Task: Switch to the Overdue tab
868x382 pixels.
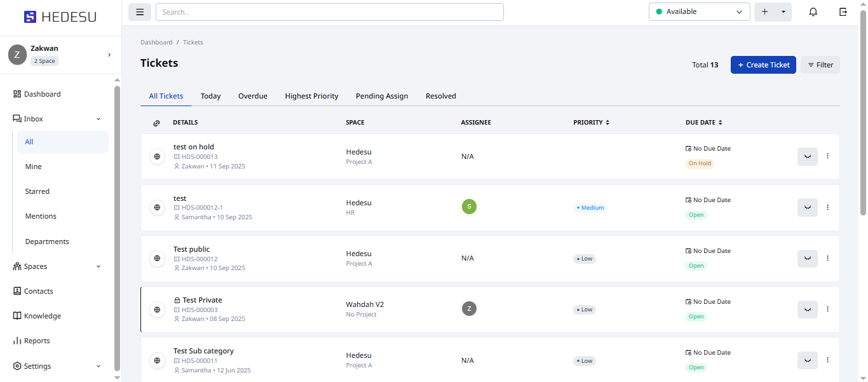Action: 252,96
